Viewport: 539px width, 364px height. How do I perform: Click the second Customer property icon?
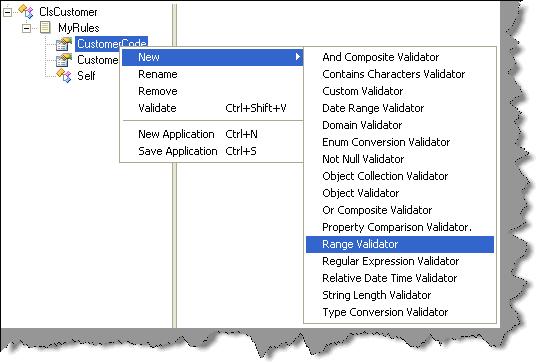pyautogui.click(x=64, y=60)
